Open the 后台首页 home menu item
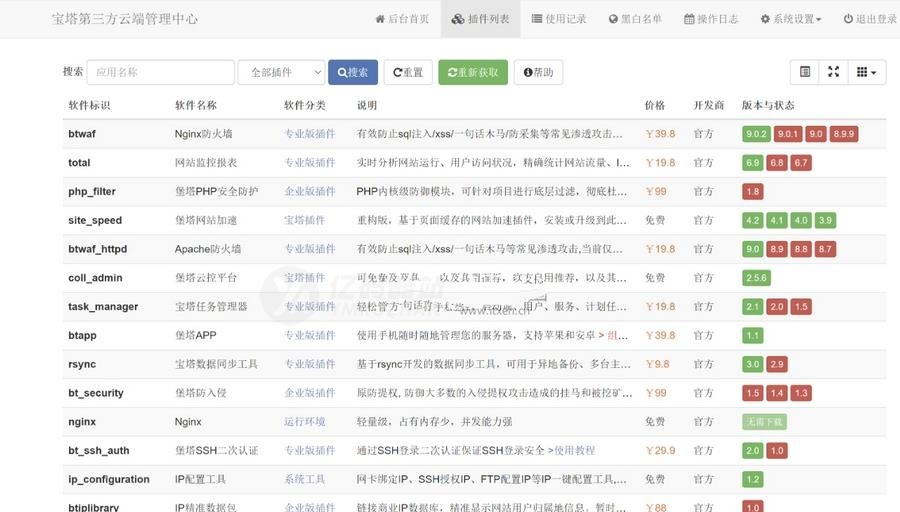The height and width of the screenshot is (512, 900). [402, 19]
